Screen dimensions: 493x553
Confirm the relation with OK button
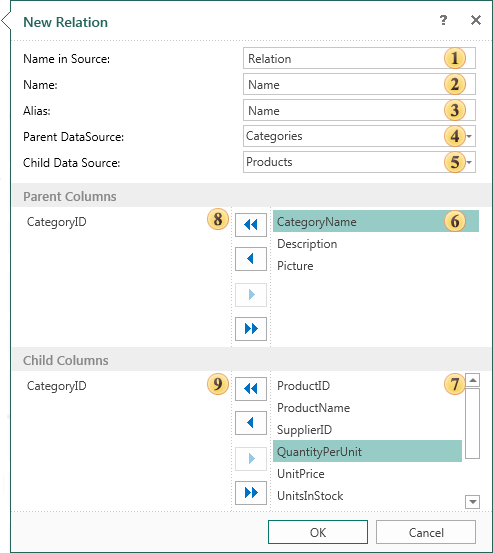tap(318, 532)
